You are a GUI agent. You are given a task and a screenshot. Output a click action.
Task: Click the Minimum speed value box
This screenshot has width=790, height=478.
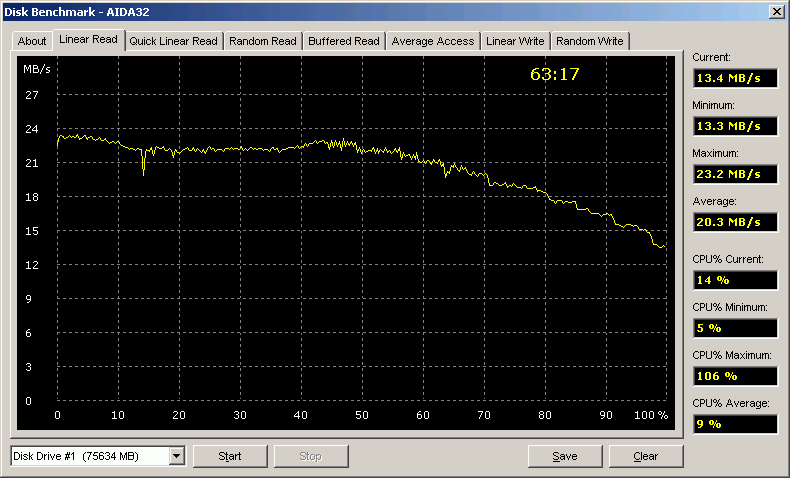click(x=734, y=127)
